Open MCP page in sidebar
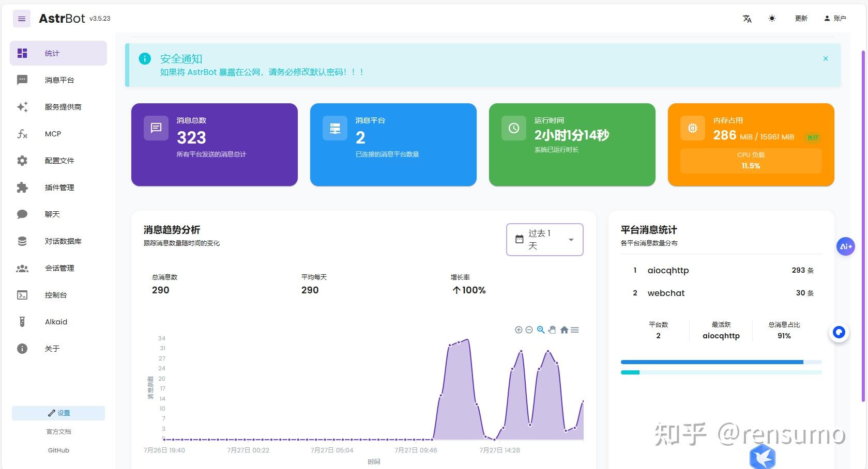The width and height of the screenshot is (868, 469). click(x=58, y=134)
